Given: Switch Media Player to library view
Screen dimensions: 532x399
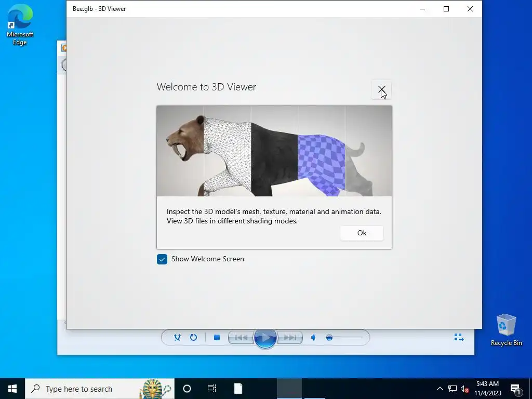Looking at the screenshot, I should click(459, 337).
